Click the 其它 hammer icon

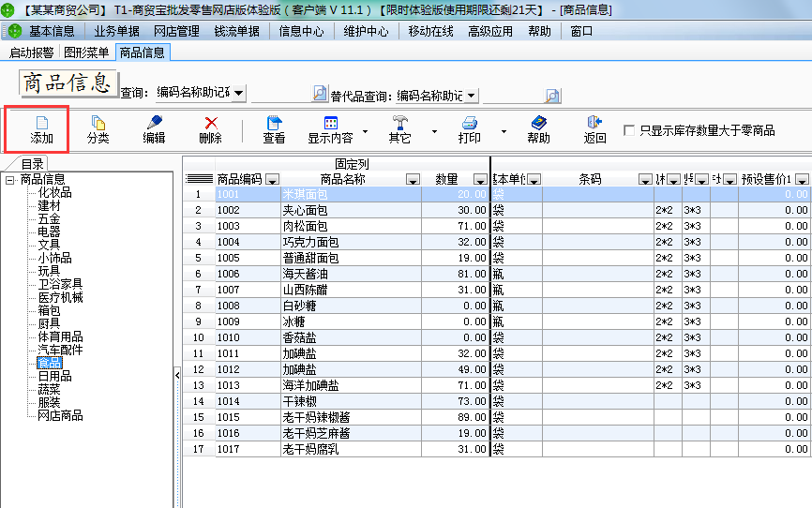pos(399,123)
